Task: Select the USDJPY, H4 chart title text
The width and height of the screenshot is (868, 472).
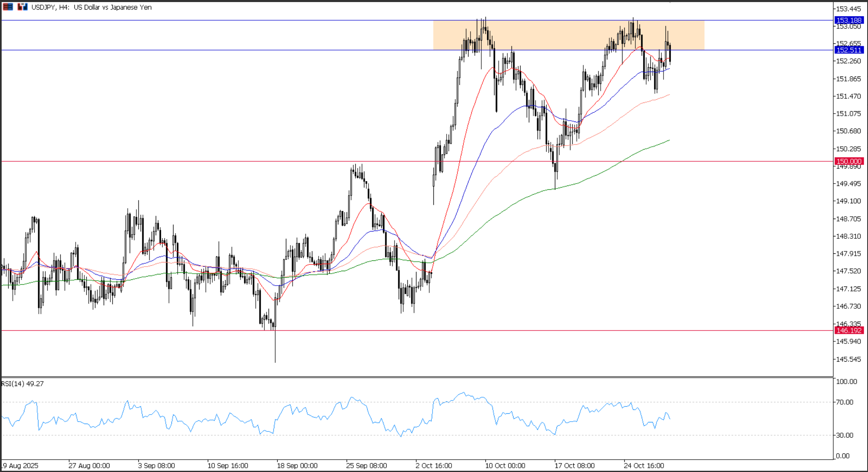Action: coord(91,7)
